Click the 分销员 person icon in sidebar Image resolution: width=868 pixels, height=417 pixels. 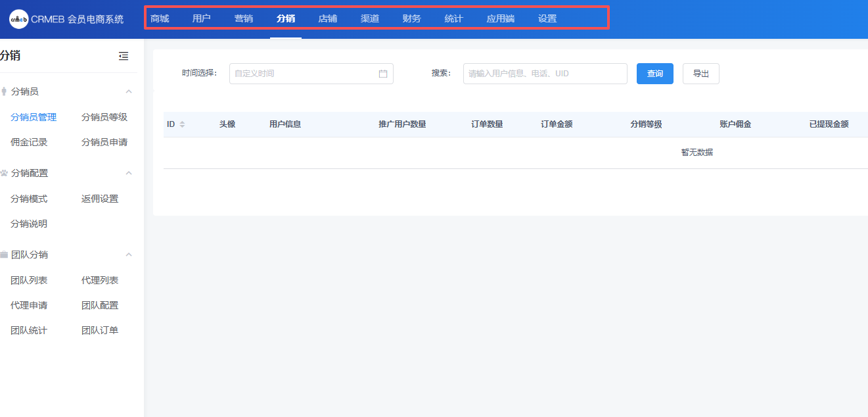pyautogui.click(x=4, y=91)
